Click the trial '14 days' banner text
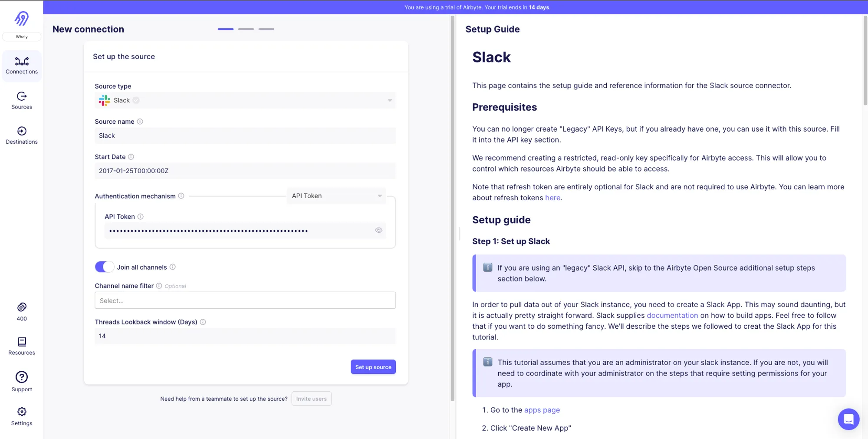Image resolution: width=868 pixels, height=439 pixels. pyautogui.click(x=539, y=7)
